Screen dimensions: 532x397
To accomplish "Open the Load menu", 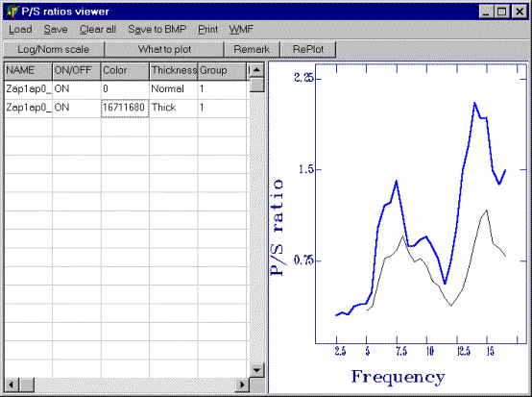I will point(20,30).
